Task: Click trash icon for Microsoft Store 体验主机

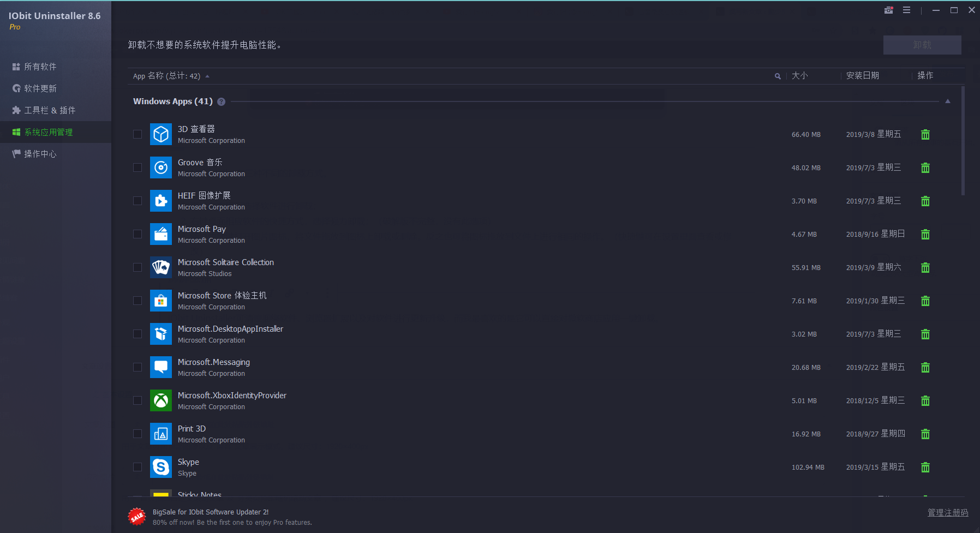Action: 925,301
